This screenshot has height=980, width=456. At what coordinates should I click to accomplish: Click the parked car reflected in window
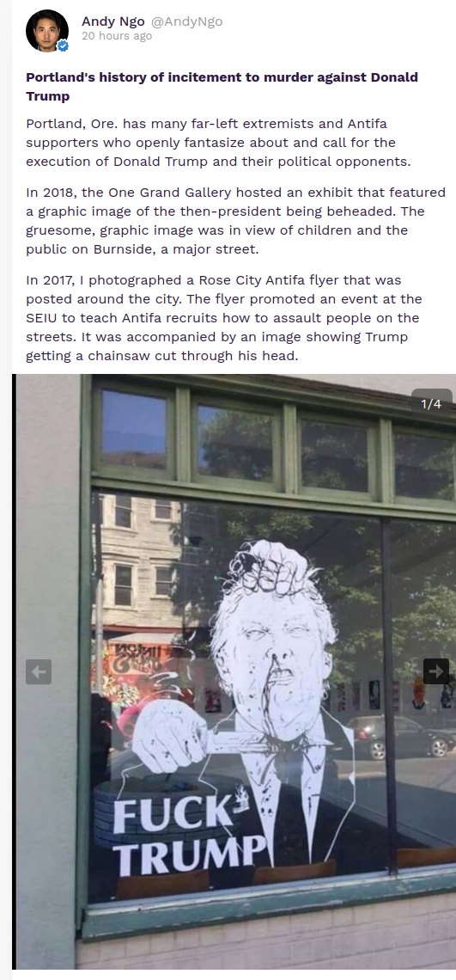400,738
